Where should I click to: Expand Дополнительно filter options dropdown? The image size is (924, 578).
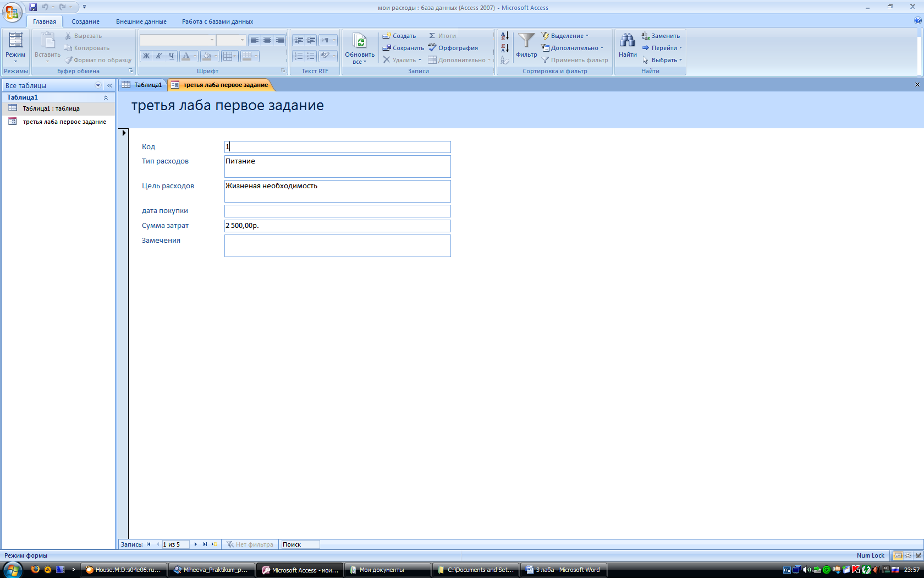coord(573,48)
